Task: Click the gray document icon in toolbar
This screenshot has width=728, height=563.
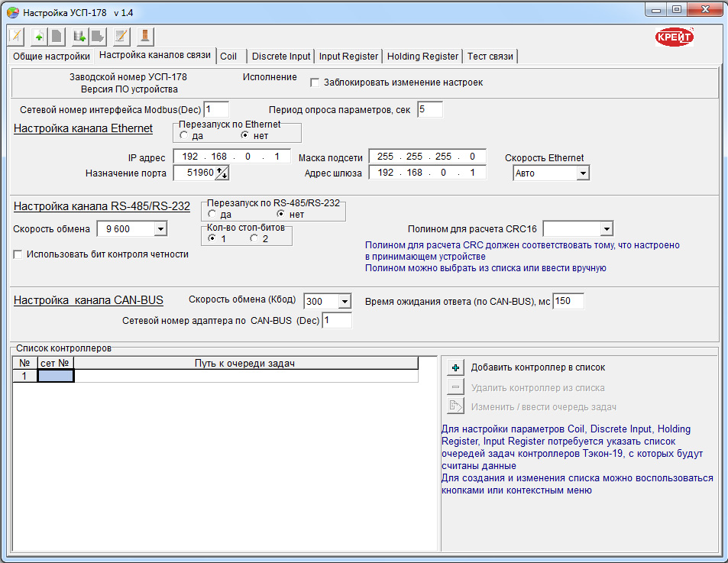Action: [56, 36]
